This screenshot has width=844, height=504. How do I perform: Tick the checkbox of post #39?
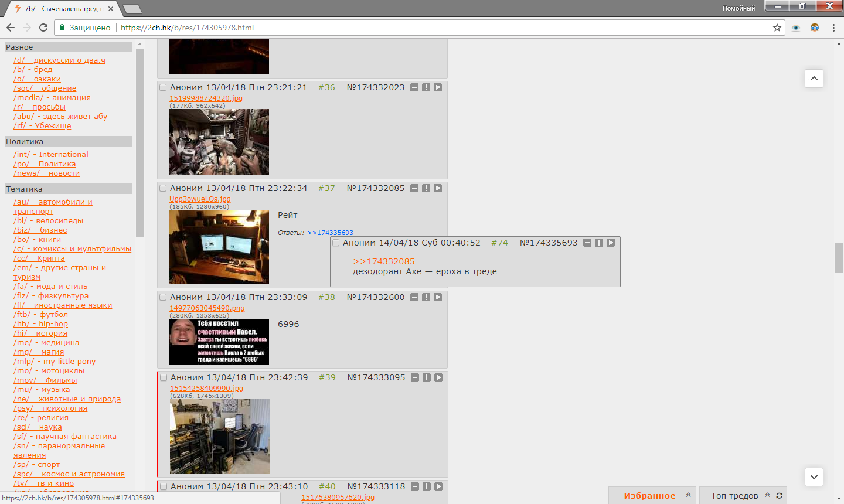point(164,377)
